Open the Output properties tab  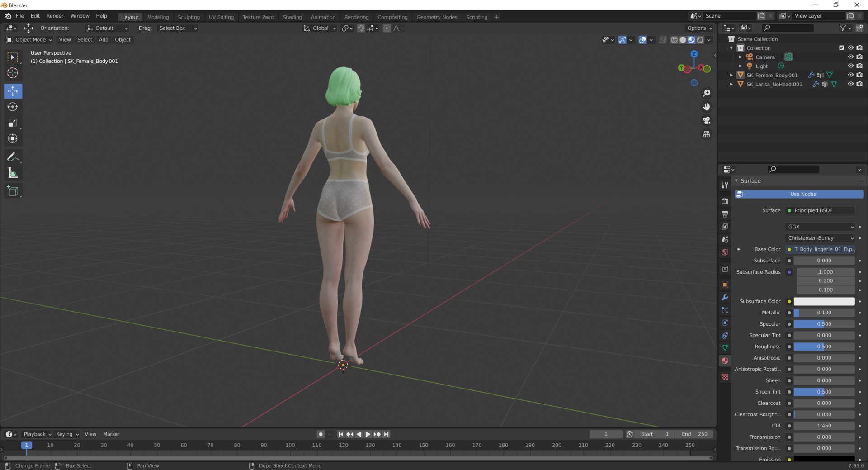point(725,214)
